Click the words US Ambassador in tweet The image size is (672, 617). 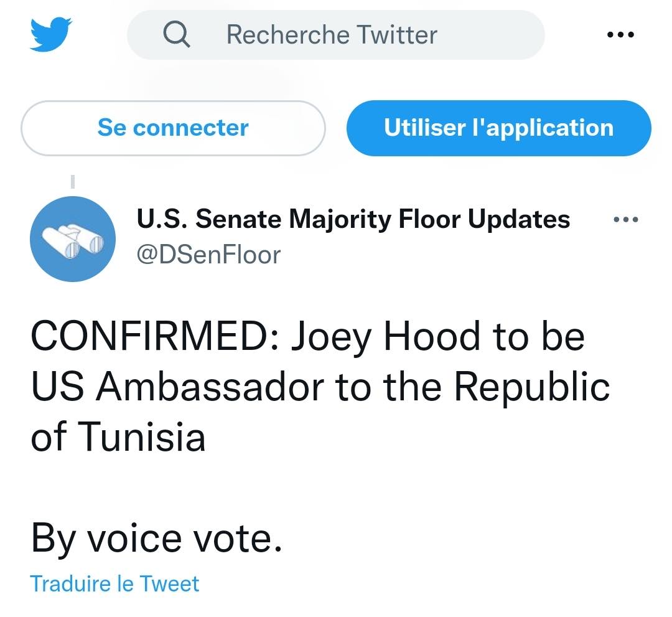coord(177,387)
